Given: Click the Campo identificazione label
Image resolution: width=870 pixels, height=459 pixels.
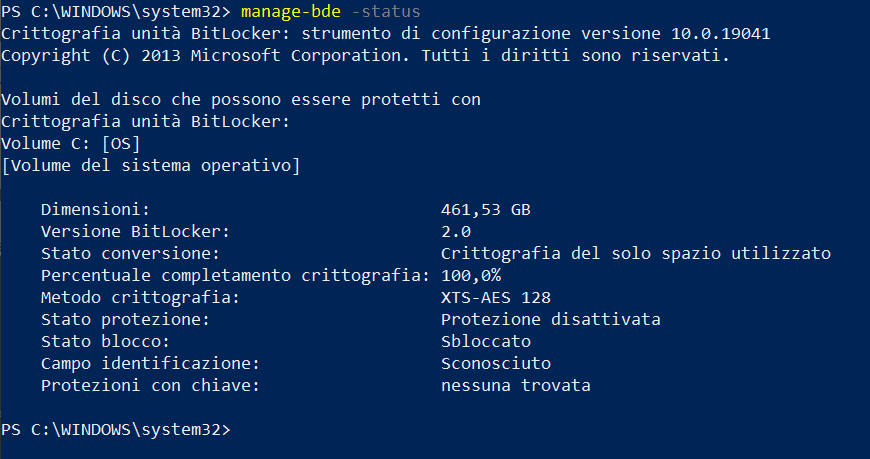Looking at the screenshot, I should [x=150, y=363].
